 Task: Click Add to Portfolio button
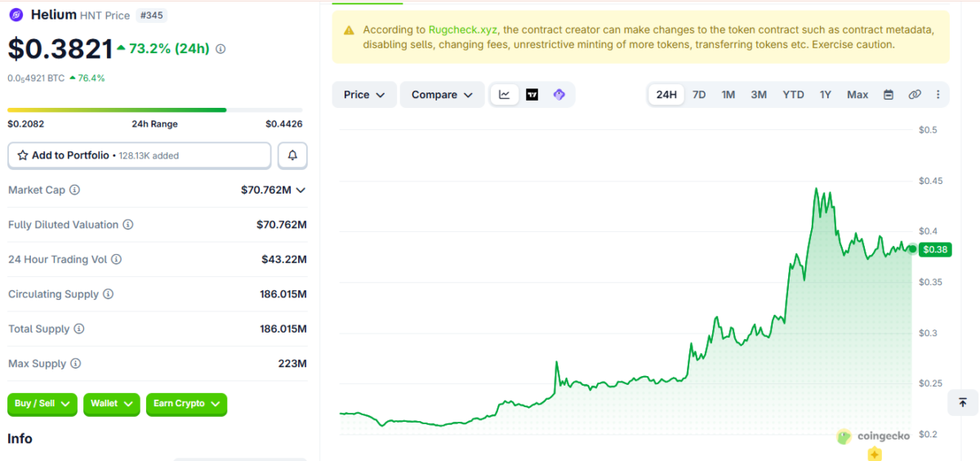click(140, 155)
